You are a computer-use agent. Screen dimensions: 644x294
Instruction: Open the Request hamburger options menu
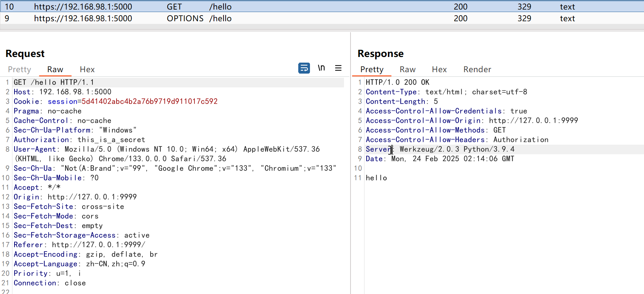[338, 68]
